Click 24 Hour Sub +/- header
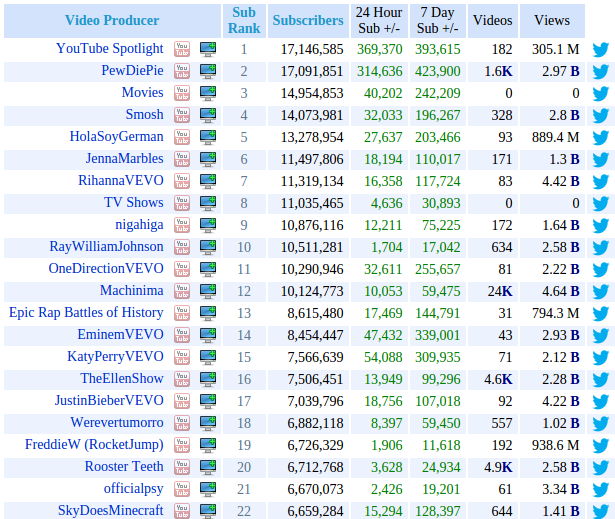The height and width of the screenshot is (519, 615). click(x=379, y=20)
